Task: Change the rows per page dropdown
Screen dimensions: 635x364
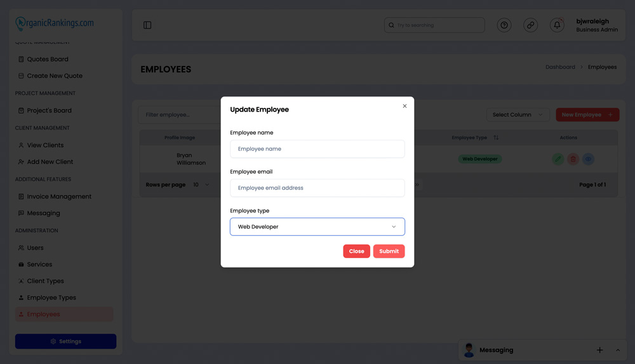Action: [x=201, y=185]
